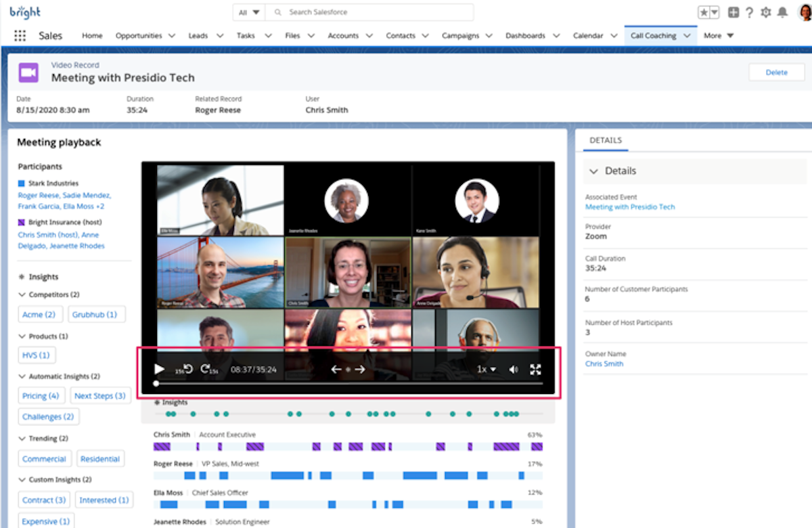Click in the Search Salesforce field
Viewport: 812px width, 528px height.
[369, 12]
